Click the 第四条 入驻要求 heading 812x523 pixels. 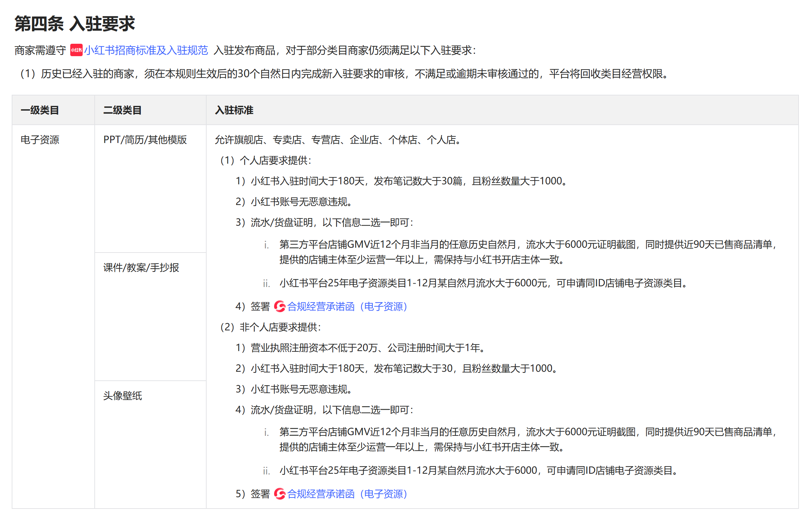pyautogui.click(x=74, y=24)
